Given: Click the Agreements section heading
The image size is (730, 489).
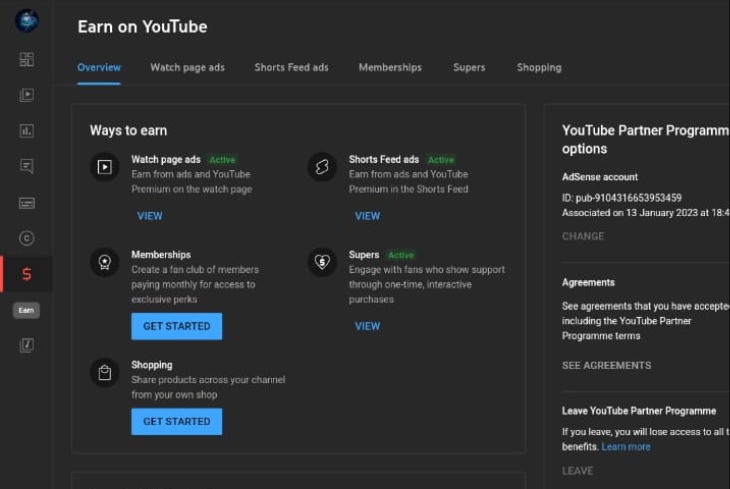Looking at the screenshot, I should (x=588, y=282).
